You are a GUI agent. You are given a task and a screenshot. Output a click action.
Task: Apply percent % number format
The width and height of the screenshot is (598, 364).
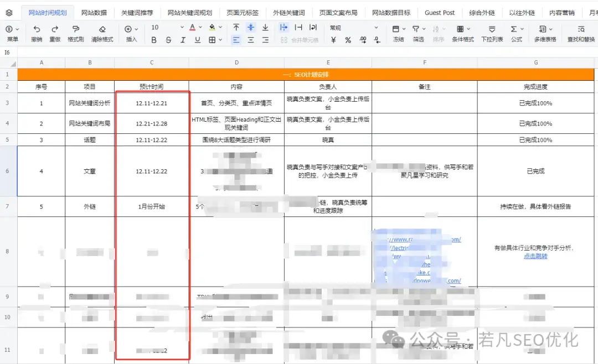pos(348,40)
